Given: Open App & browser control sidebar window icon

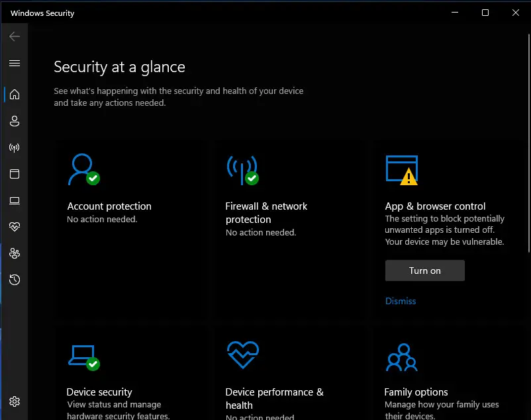Looking at the screenshot, I should [x=15, y=174].
